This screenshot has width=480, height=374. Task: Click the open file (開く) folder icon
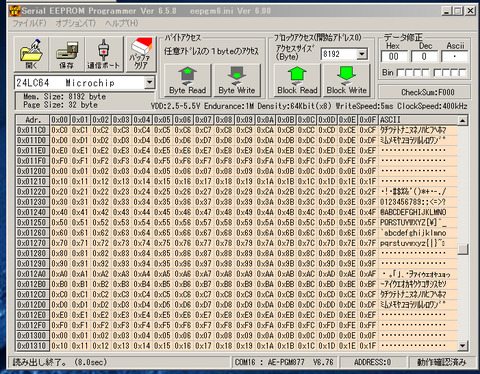coord(31,54)
